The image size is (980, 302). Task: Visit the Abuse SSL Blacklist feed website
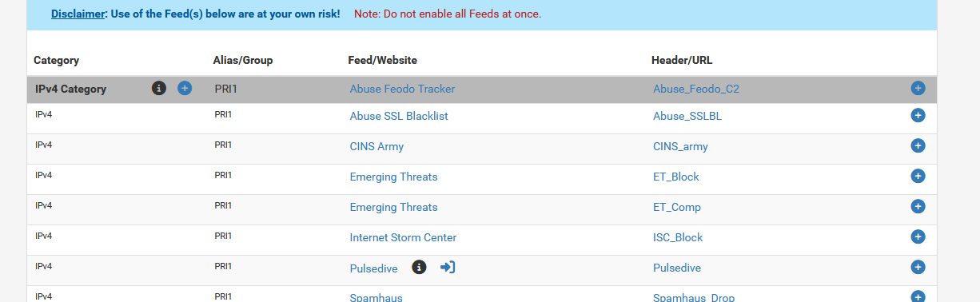(399, 116)
